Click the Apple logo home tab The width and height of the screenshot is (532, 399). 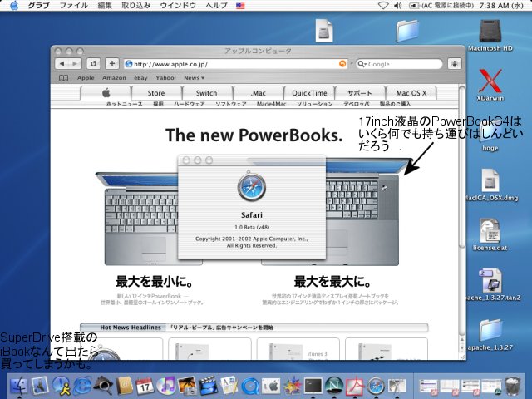tap(106, 93)
